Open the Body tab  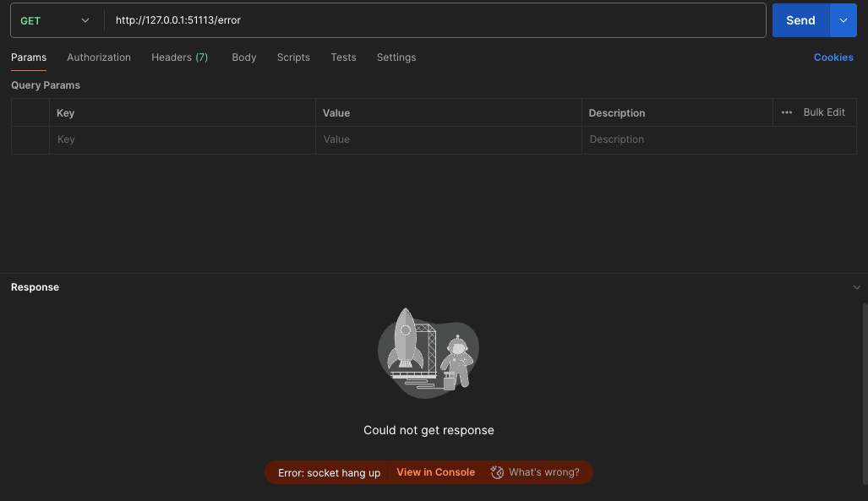pyautogui.click(x=243, y=57)
